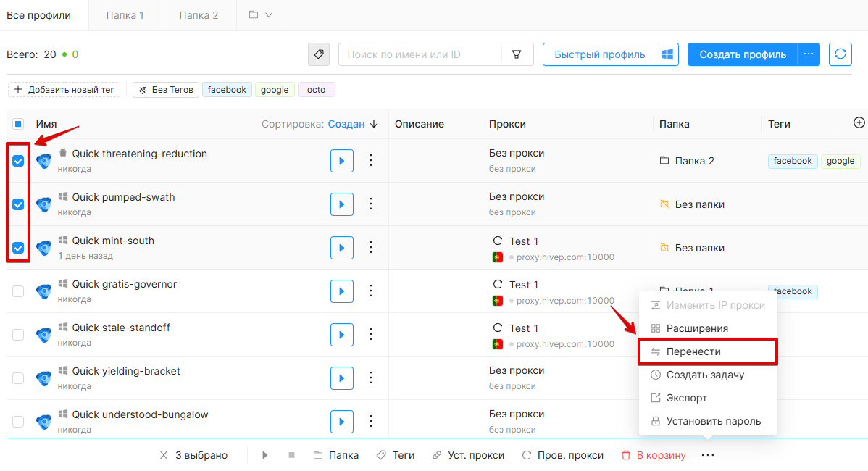Click В корзину trash action
Image resolution: width=868 pixels, height=471 pixels.
654,455
